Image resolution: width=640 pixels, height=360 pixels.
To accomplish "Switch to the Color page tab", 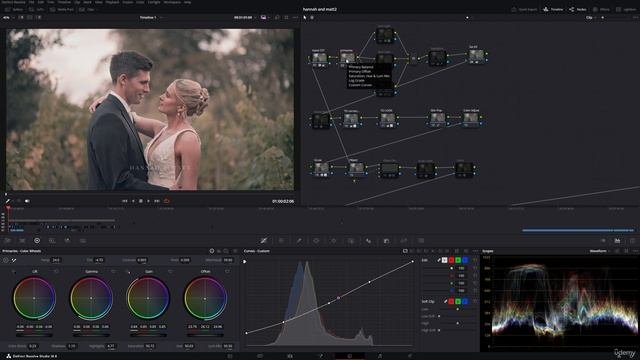I will [x=349, y=356].
